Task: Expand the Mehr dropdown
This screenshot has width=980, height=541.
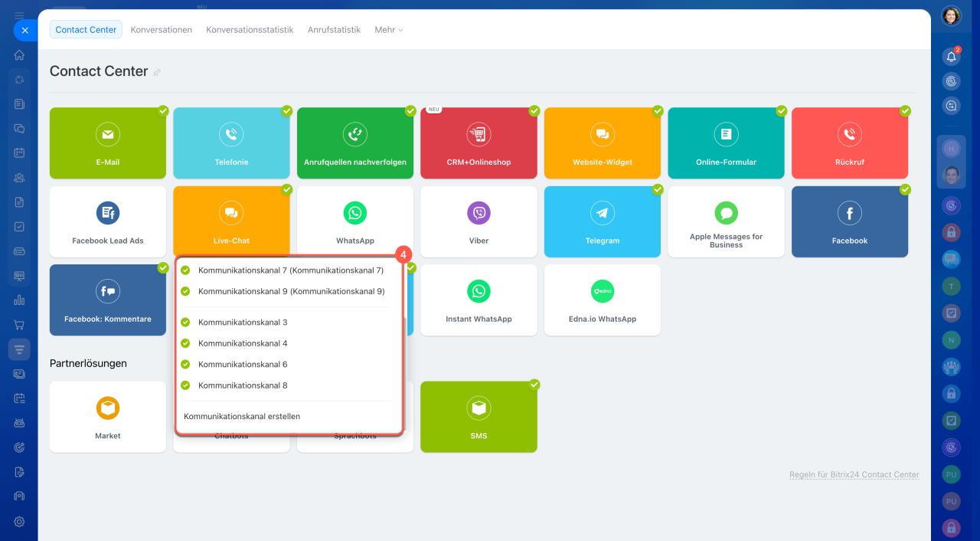Action: [x=388, y=30]
